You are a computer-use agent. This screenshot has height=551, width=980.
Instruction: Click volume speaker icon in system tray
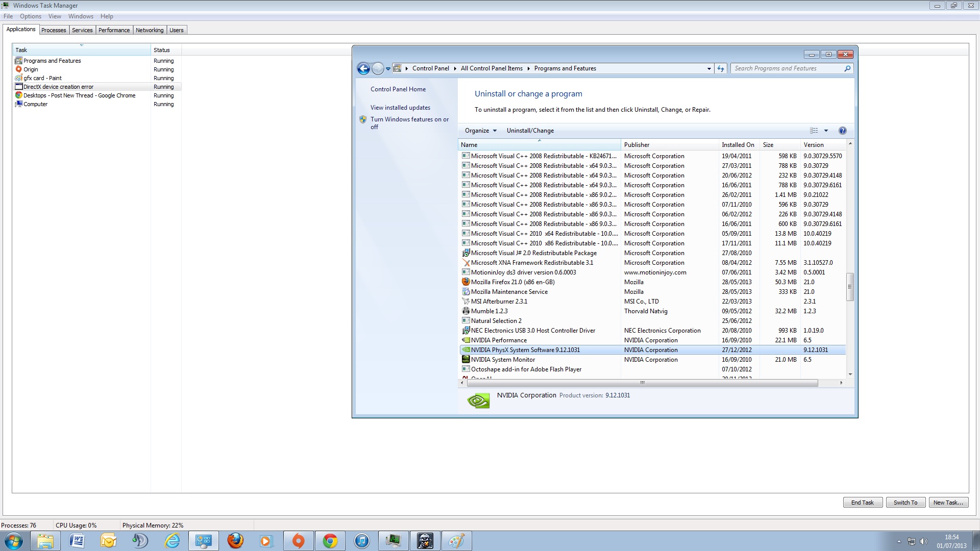pos(924,541)
